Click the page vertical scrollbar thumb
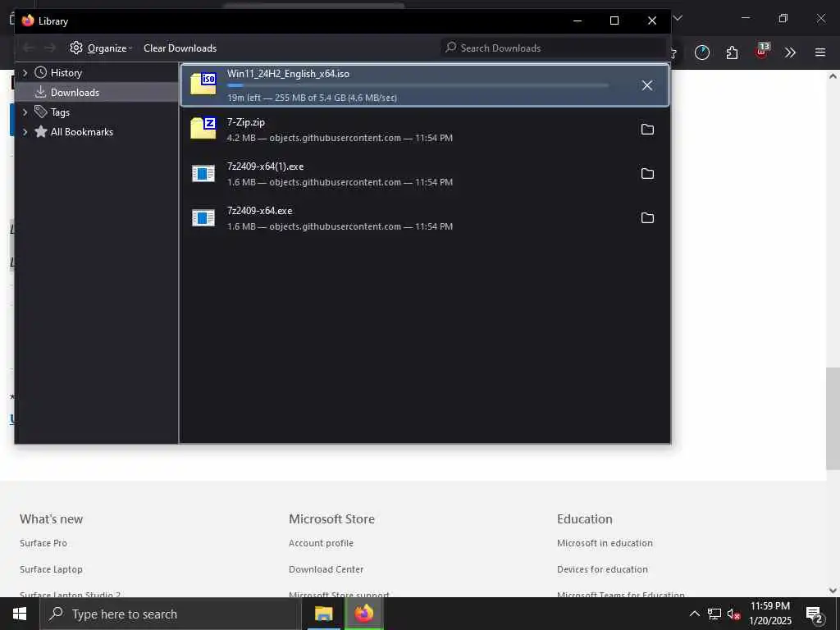Screen dimensions: 840x630 833,418
